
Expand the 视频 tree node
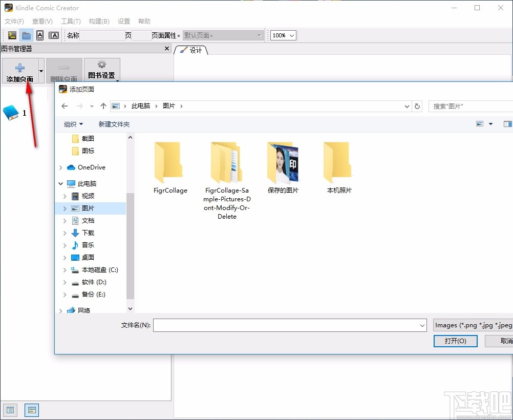(65, 196)
